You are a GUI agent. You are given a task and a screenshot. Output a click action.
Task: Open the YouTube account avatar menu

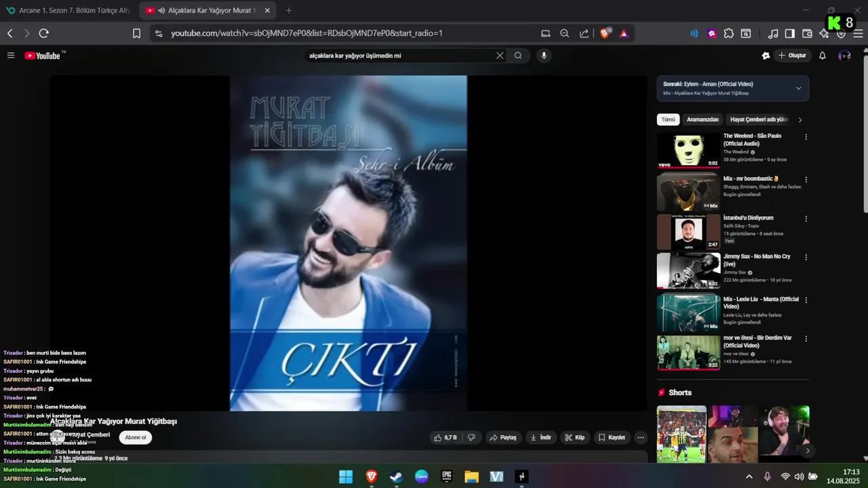(x=844, y=56)
